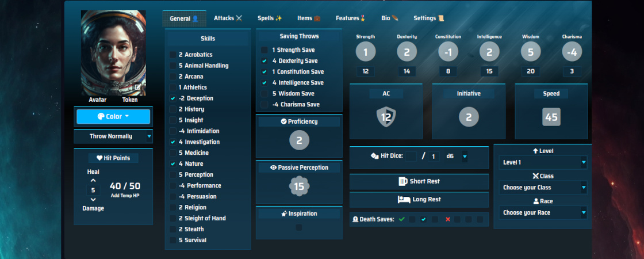Viewport: 644px width, 259px height.
Task: Expand the Throw Normally dropdown
Action: (113, 136)
